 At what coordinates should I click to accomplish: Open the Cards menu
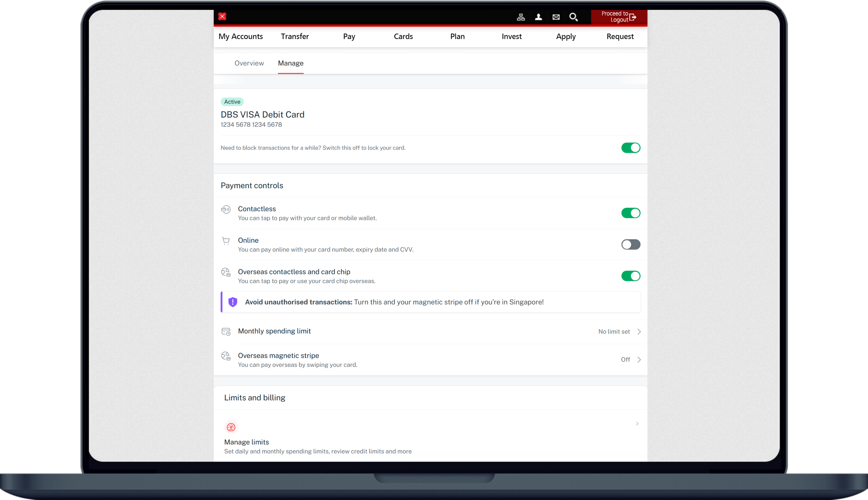click(x=403, y=36)
